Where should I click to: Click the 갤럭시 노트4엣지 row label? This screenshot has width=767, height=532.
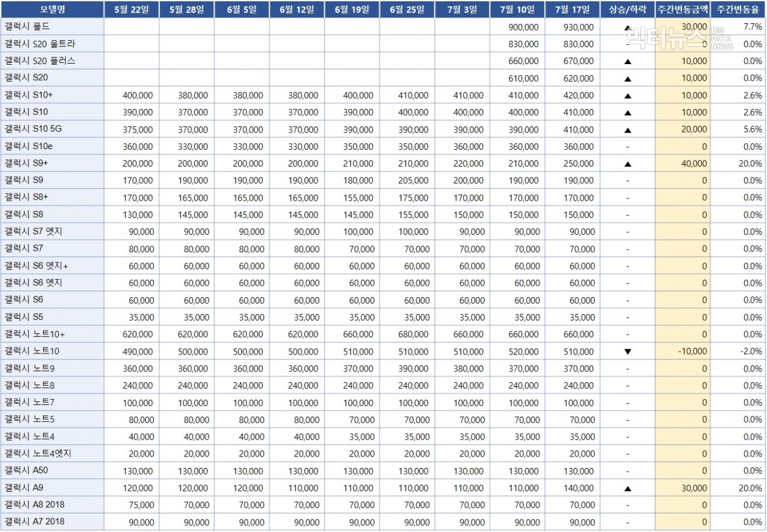(x=38, y=454)
